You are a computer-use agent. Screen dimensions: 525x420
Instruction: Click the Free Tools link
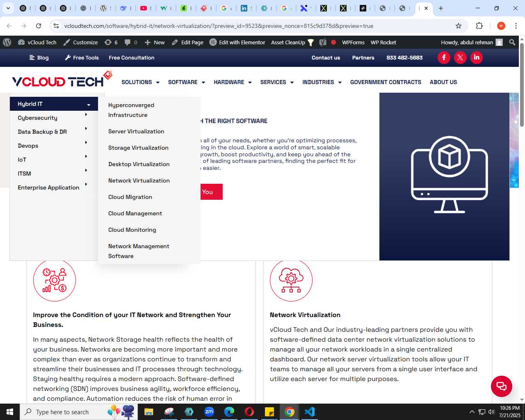click(x=82, y=58)
